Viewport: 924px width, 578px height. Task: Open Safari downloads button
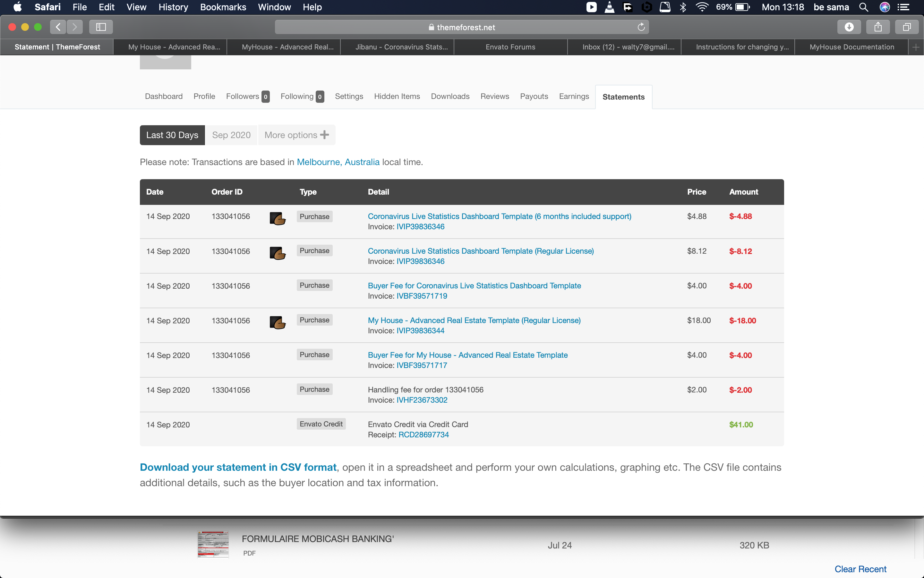click(849, 27)
